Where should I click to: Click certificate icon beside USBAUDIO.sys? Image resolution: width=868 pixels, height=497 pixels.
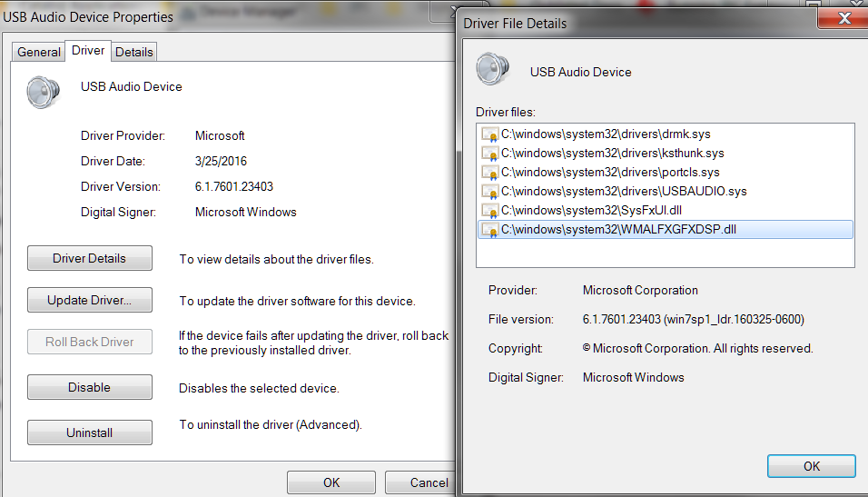[490, 192]
